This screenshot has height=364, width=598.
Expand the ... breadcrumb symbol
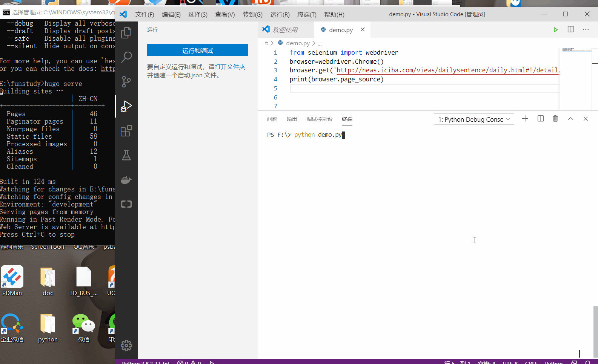point(320,43)
